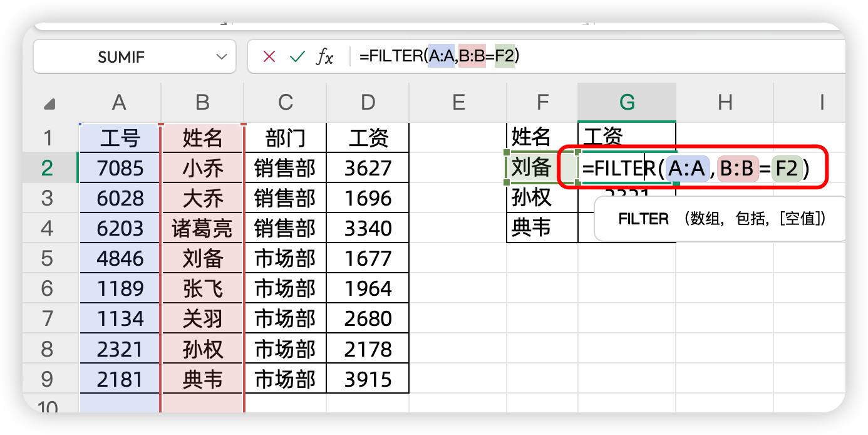This screenshot has width=868, height=435.
Task: Click cell B4 containing 诸葛亮
Action: point(202,228)
